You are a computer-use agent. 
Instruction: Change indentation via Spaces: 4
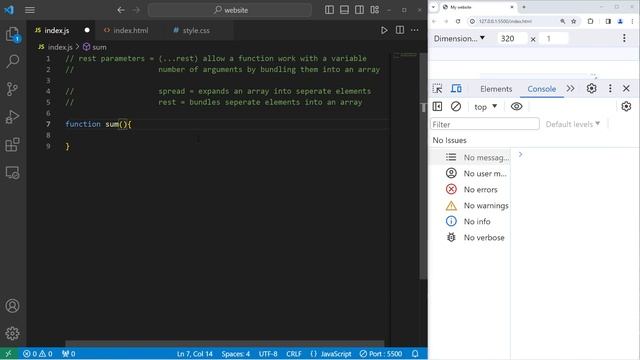[236, 354]
